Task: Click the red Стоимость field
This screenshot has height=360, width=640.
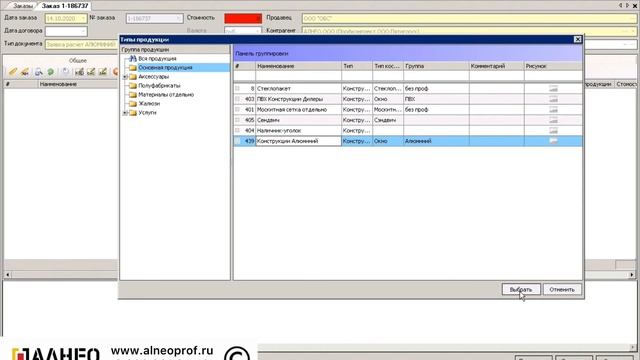Action: (x=243, y=18)
